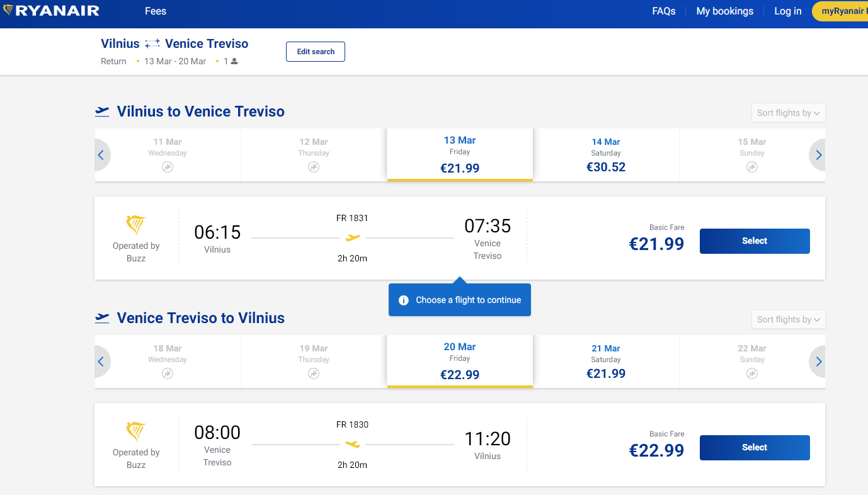The height and width of the screenshot is (495, 868).
Task: Open FAQs from the header
Action: pyautogui.click(x=664, y=11)
